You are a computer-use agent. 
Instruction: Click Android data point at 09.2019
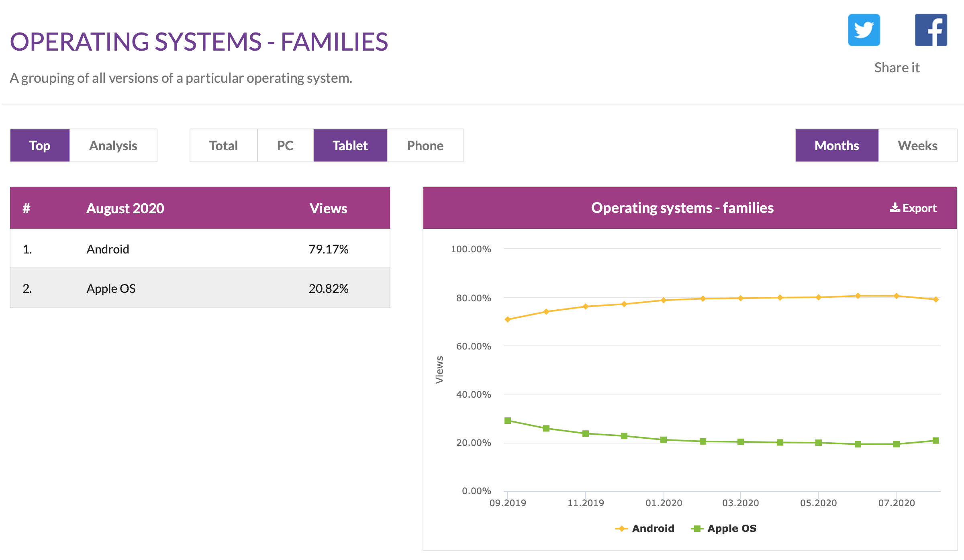point(508,319)
